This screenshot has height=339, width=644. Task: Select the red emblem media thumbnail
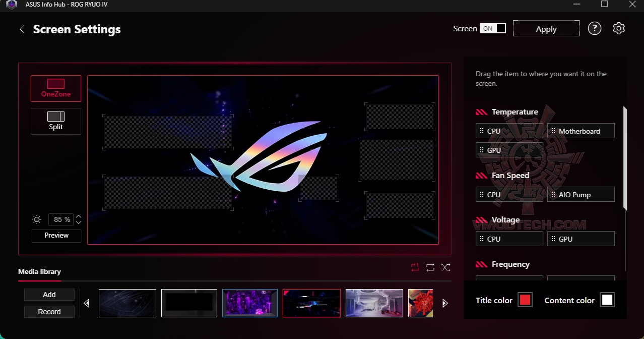tap(420, 303)
